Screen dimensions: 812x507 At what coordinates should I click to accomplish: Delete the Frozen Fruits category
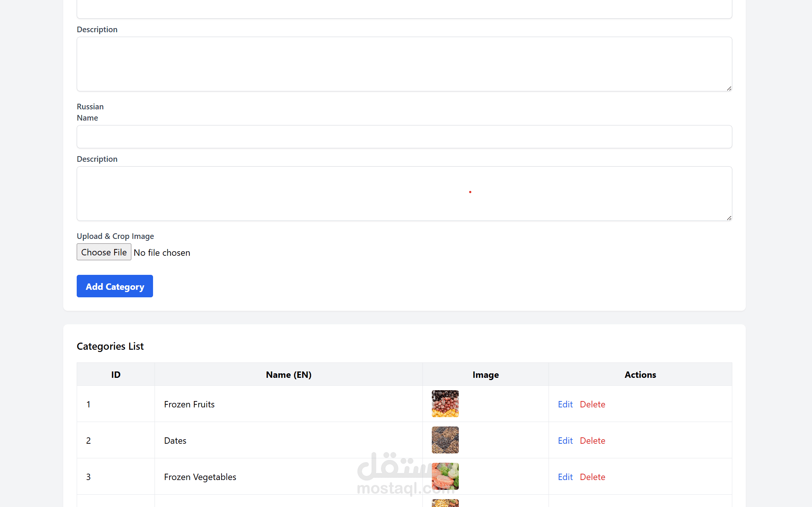tap(592, 404)
